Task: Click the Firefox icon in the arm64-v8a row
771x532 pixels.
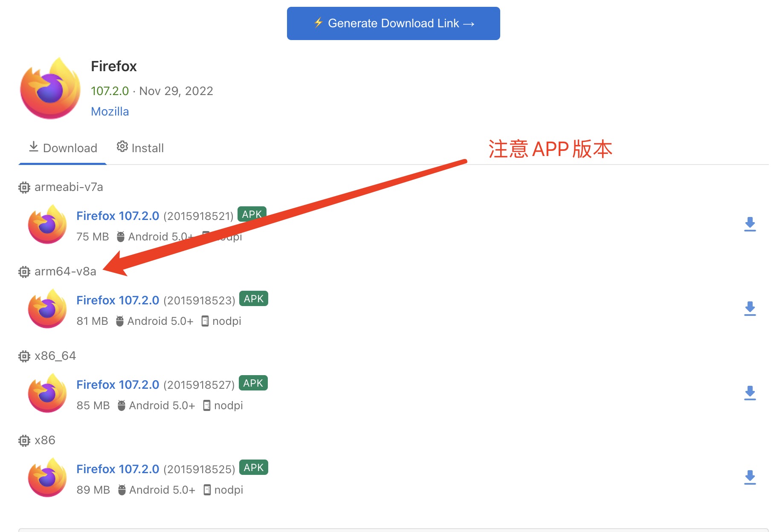Action: click(x=47, y=309)
